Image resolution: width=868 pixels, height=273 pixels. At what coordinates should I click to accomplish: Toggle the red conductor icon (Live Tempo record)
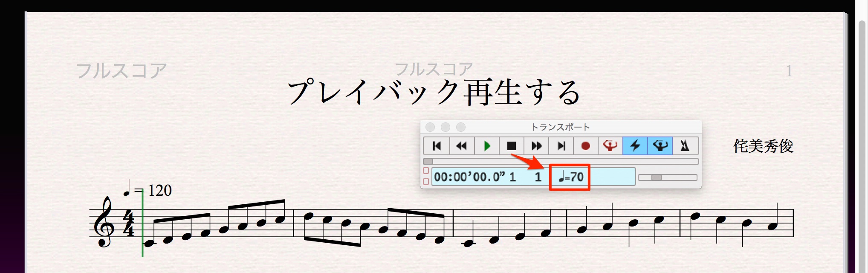click(x=610, y=146)
